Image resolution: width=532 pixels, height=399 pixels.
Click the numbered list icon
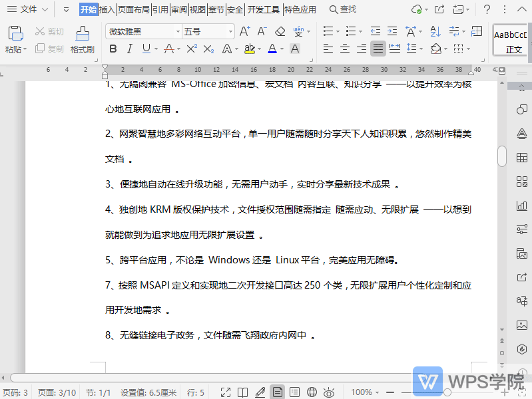pos(351,31)
